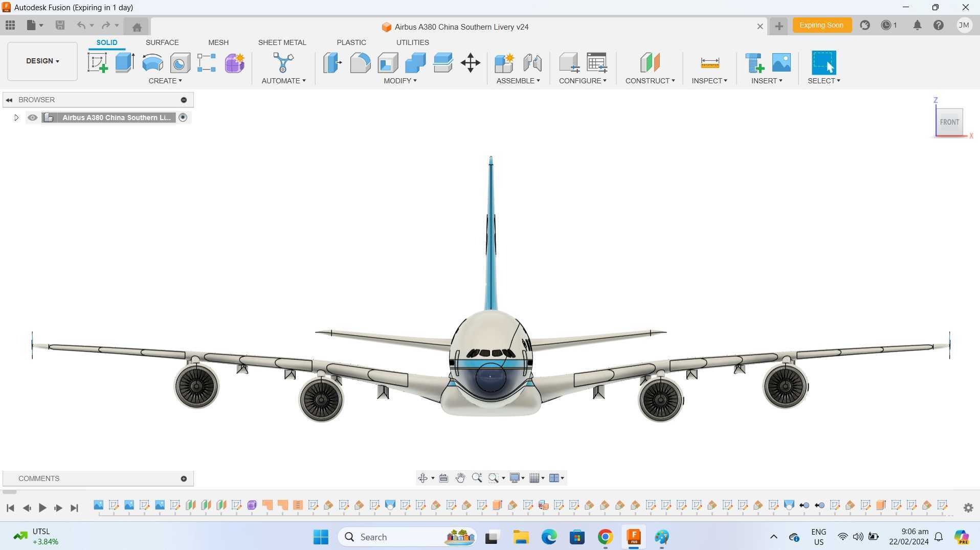980x550 pixels.
Task: Select the Create Sketch tool
Action: tap(97, 63)
